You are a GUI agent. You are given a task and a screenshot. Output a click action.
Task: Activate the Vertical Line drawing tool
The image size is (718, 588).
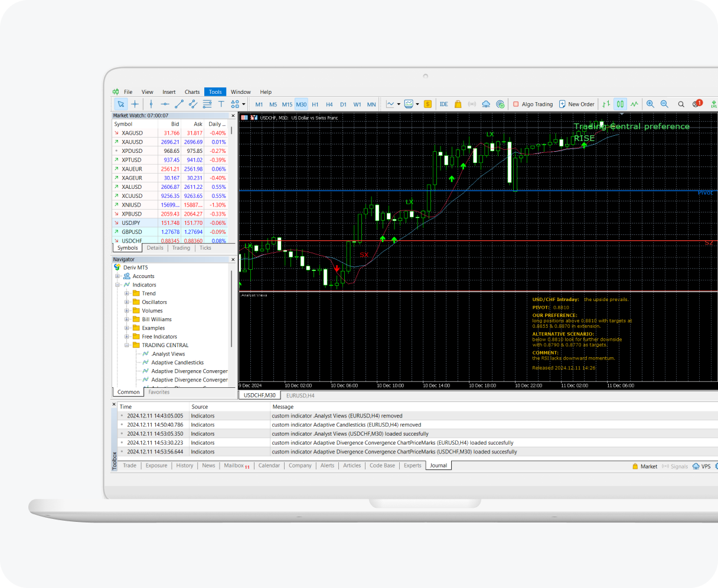tap(151, 104)
